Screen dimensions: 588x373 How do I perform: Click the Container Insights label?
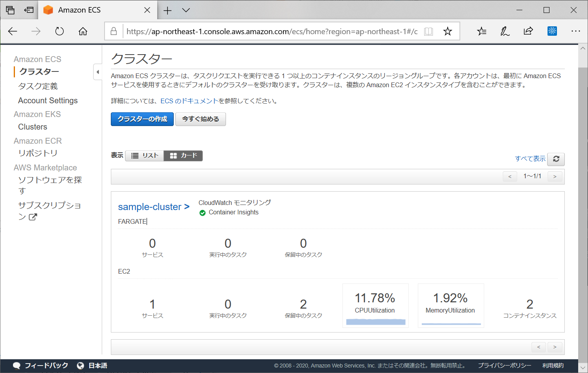[233, 212]
